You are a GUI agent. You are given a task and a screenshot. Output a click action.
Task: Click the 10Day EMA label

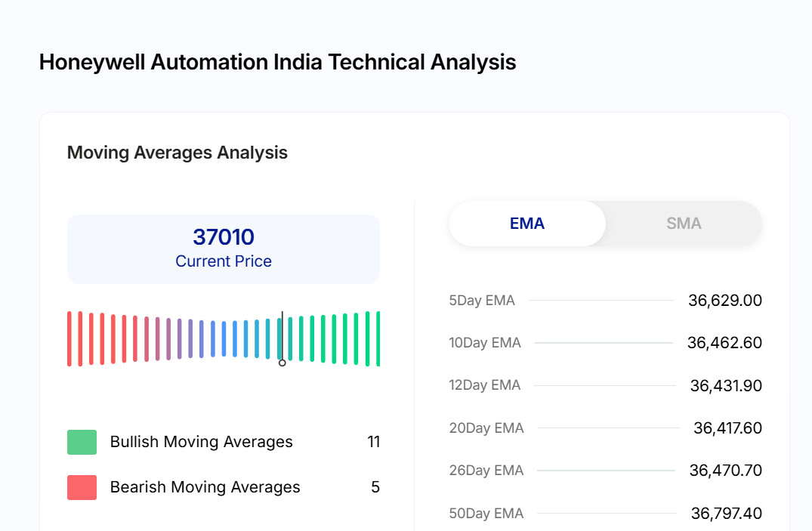point(485,343)
